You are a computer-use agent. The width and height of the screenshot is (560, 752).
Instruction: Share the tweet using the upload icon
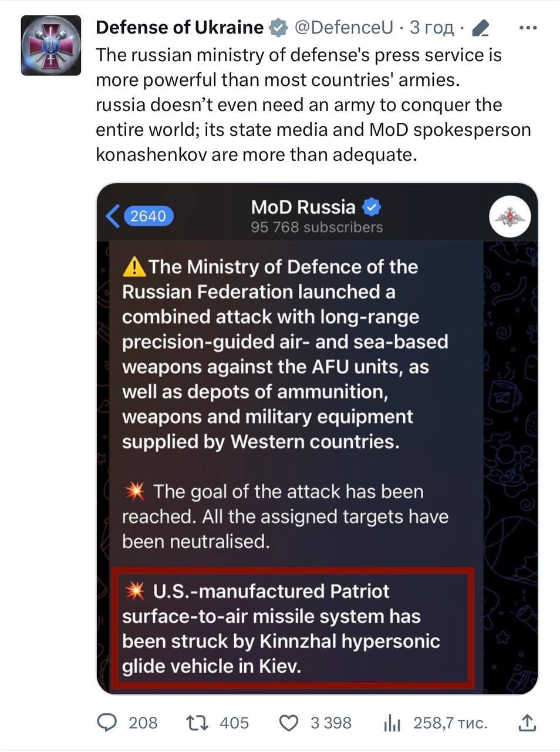point(527,723)
